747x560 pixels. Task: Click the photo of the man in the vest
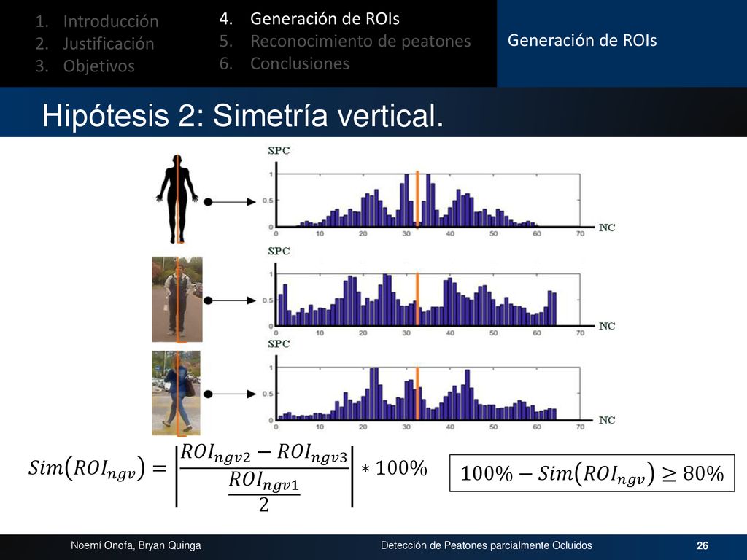click(177, 300)
